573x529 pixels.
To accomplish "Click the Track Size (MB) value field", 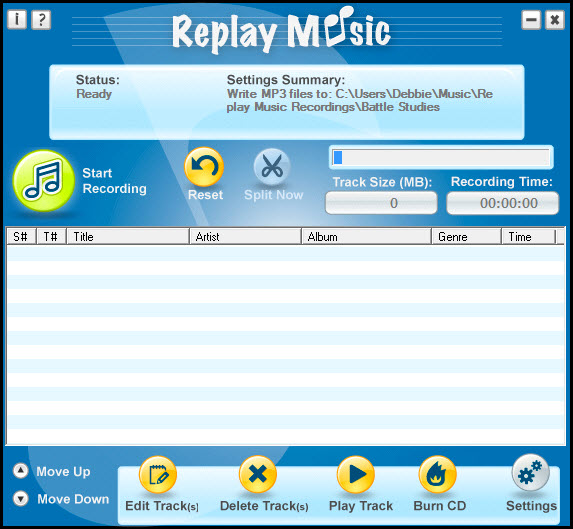I will [x=381, y=203].
